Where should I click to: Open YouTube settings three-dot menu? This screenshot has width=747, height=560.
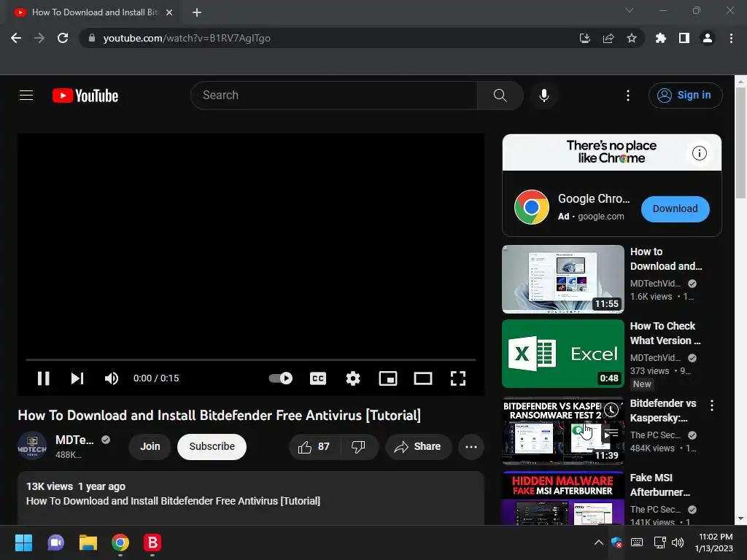tap(628, 96)
